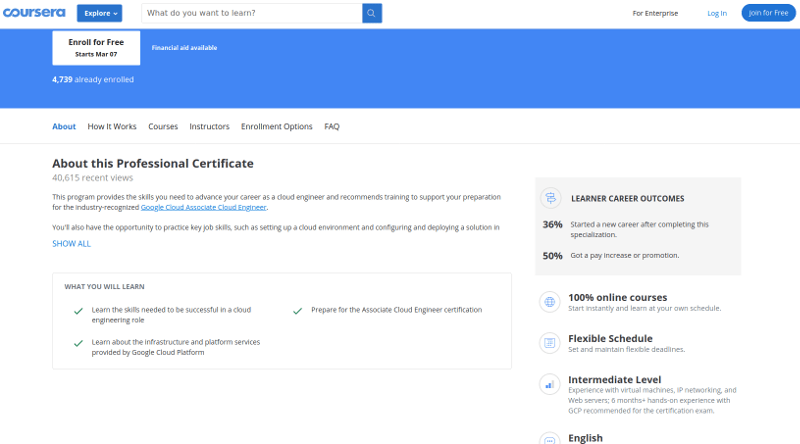
Task: Click checkmark beside Associate Cloud Engineer certification
Action: [297, 311]
